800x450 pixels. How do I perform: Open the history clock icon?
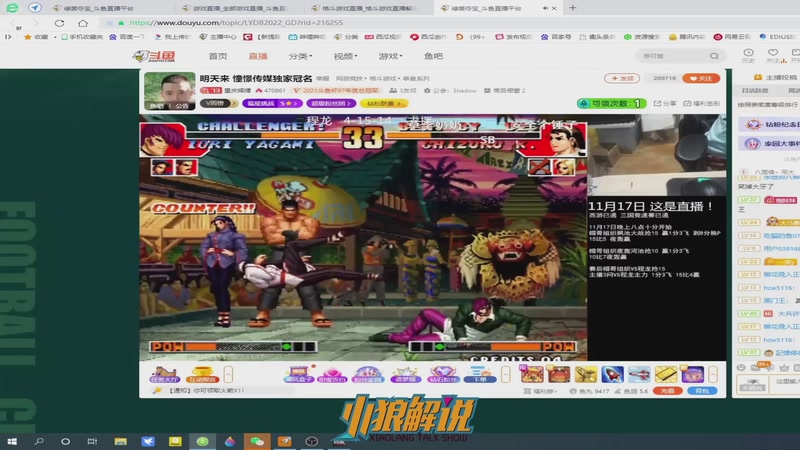click(748, 53)
